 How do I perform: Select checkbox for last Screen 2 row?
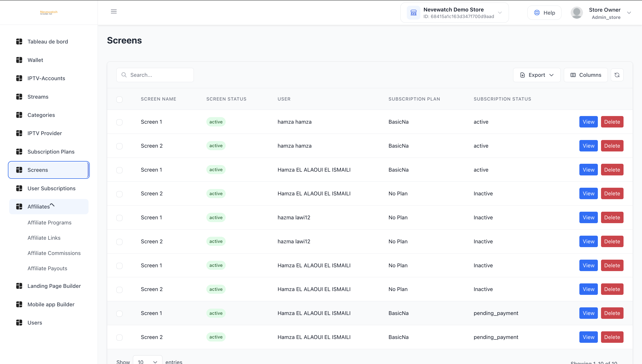coord(119,337)
